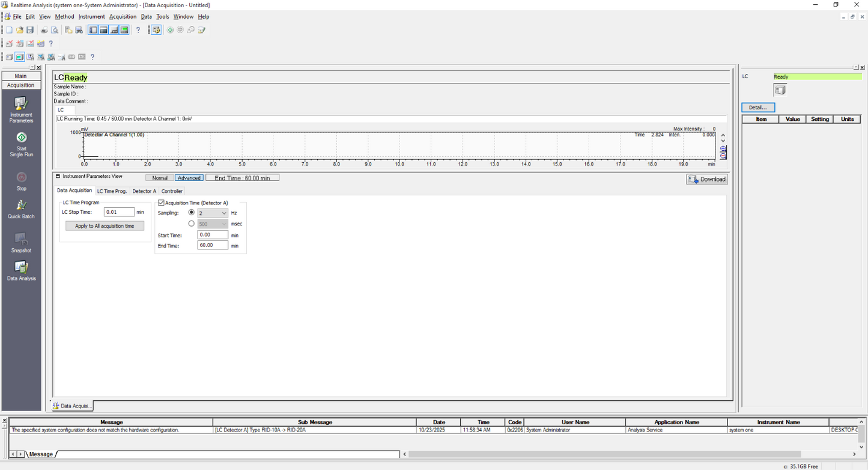This screenshot has height=470, width=868.
Task: Open the Sampling Hz dropdown showing 2
Action: (x=213, y=213)
